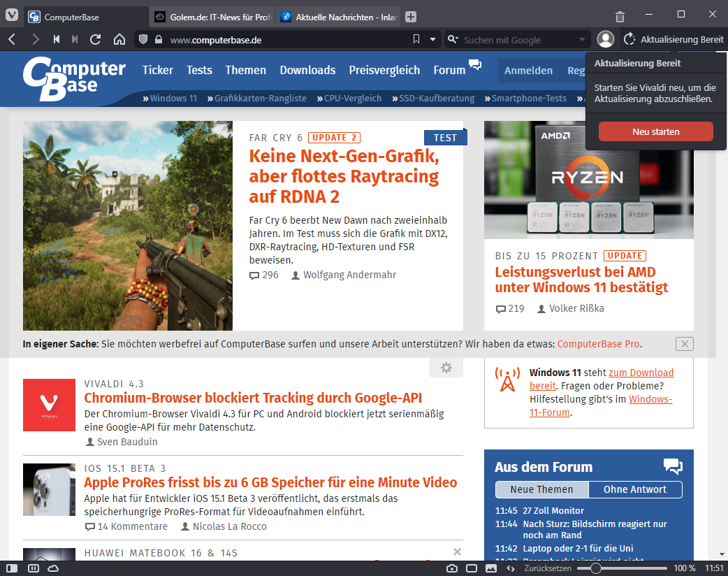
Task: Select the ComputerBase tab
Action: click(x=86, y=17)
